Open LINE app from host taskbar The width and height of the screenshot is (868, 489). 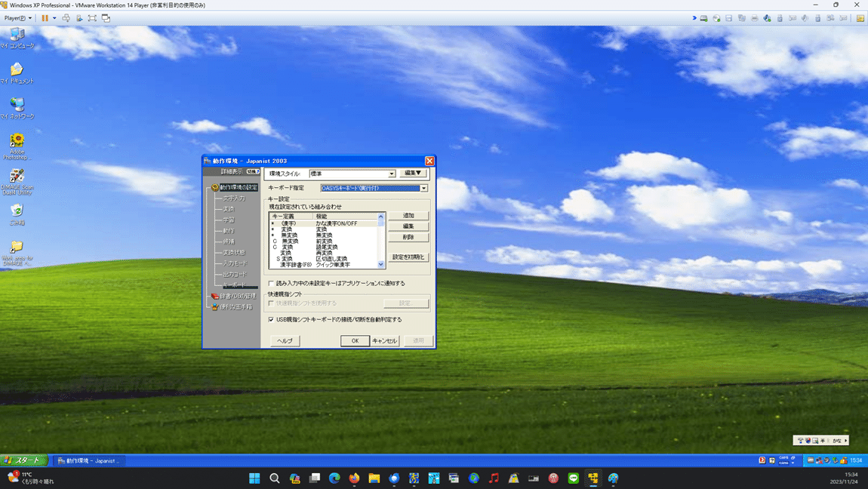pyautogui.click(x=574, y=478)
